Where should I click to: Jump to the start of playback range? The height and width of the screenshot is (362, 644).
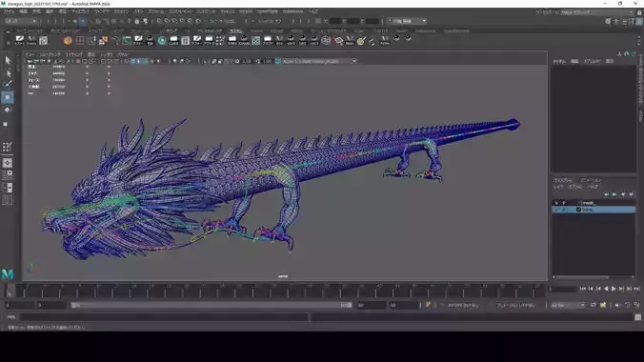point(583,290)
